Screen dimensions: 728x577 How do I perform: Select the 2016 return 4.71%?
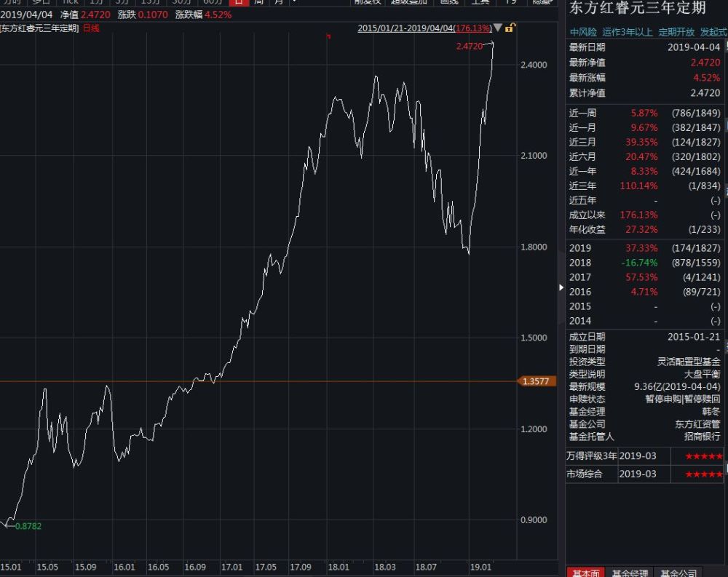coord(644,292)
